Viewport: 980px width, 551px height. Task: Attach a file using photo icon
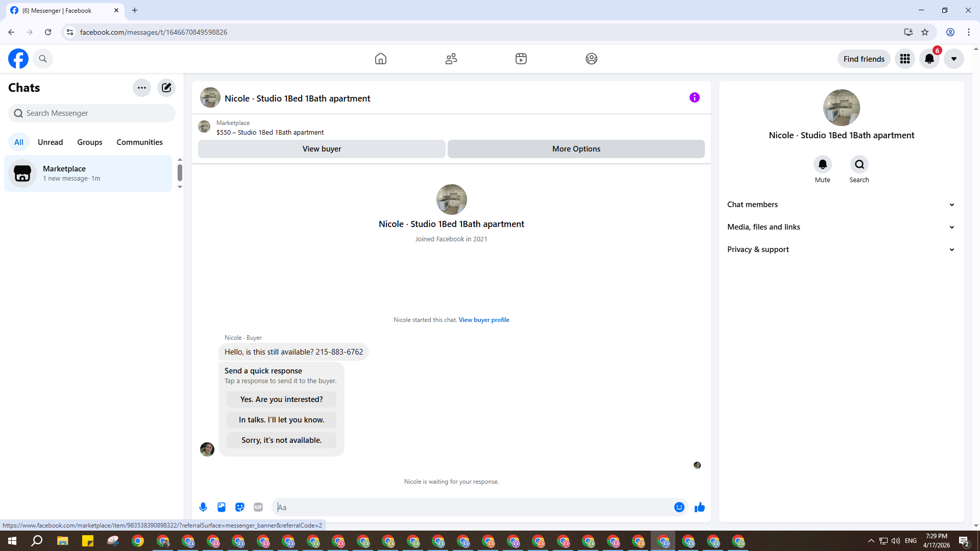pos(222,507)
